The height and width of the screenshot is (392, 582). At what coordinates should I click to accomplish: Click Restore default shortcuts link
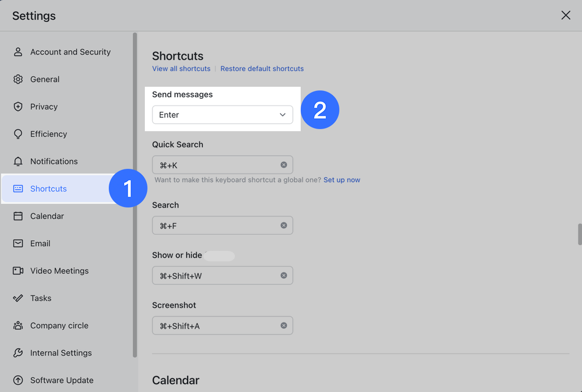tap(262, 69)
